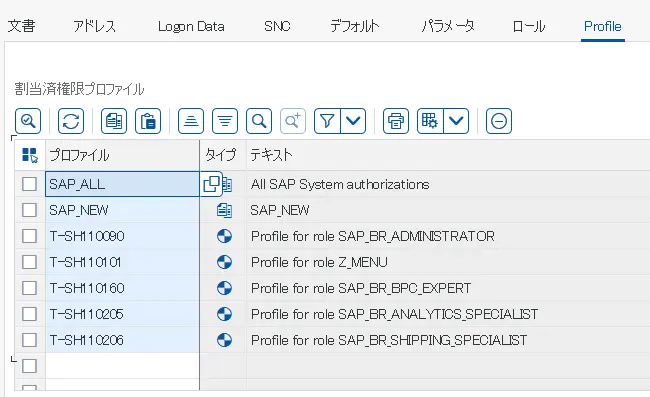Select the T-SH110206 row checkbox
650x397 pixels.
tap(29, 340)
